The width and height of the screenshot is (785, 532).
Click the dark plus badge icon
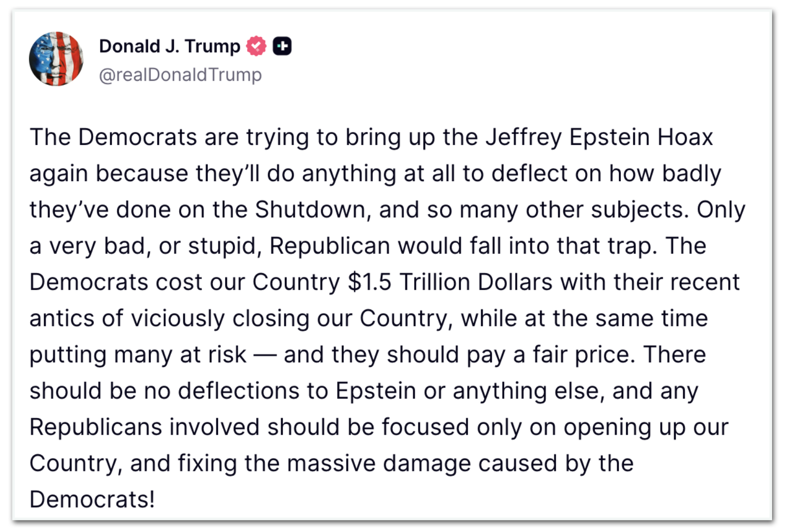282,47
